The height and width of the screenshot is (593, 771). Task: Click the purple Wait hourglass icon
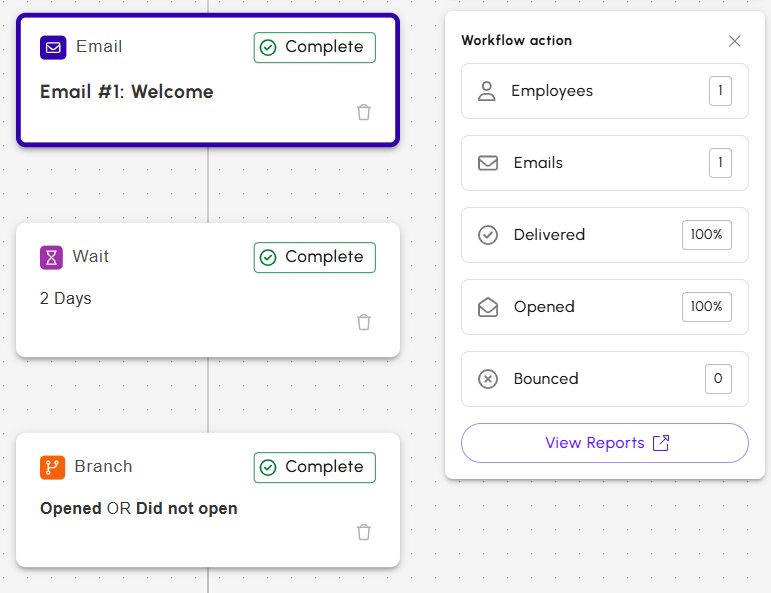click(x=52, y=258)
